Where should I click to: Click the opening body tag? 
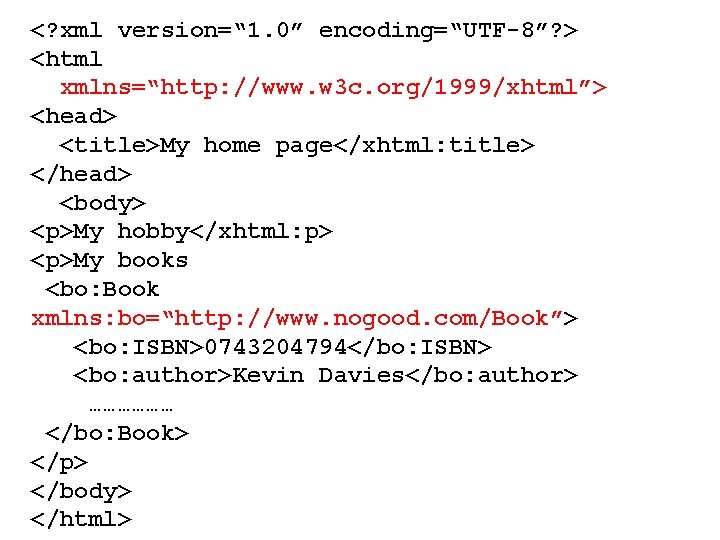102,203
